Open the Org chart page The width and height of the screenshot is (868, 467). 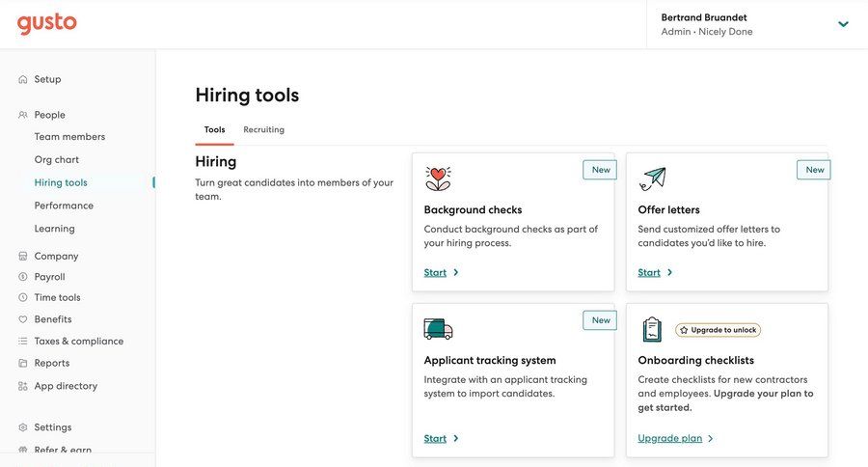[x=57, y=159]
